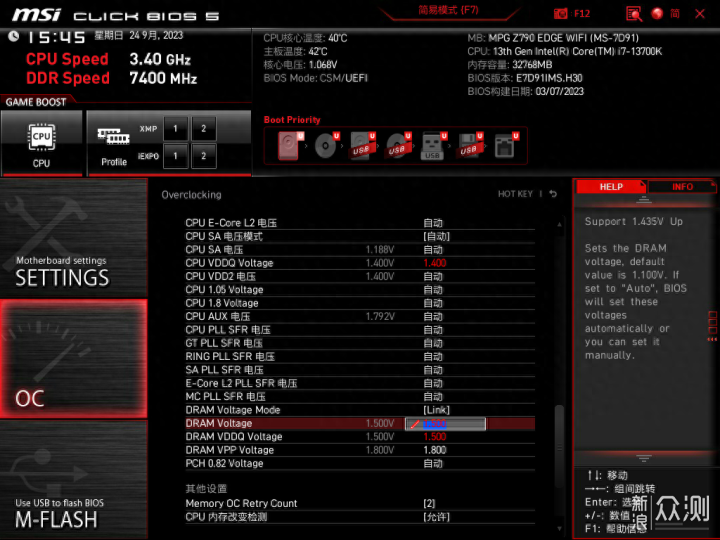Click the settings list scrollbar thumb

tap(559, 448)
